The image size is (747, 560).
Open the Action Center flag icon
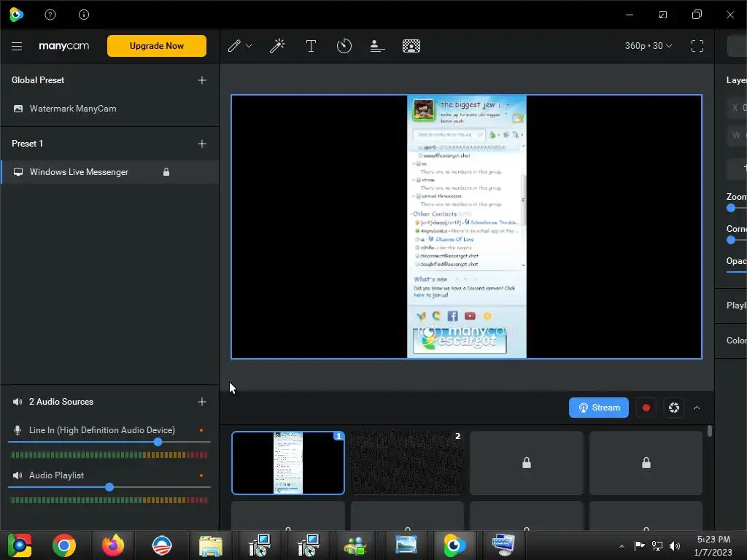[639, 545]
